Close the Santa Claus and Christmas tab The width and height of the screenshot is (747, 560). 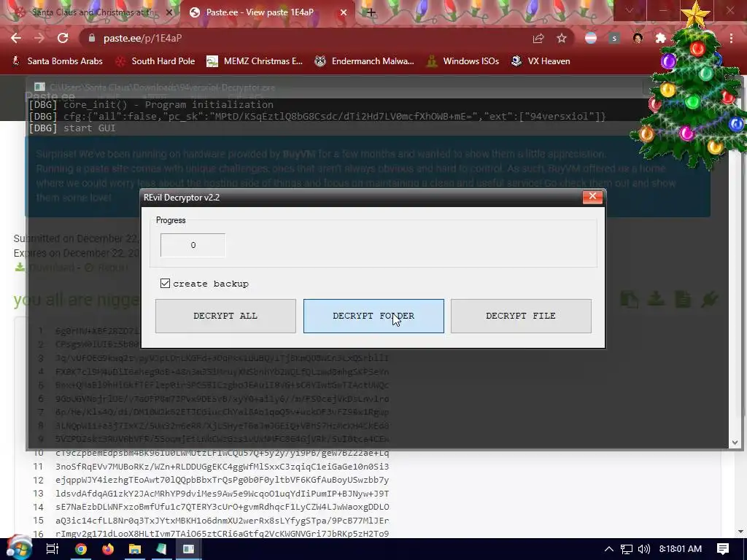(x=169, y=12)
